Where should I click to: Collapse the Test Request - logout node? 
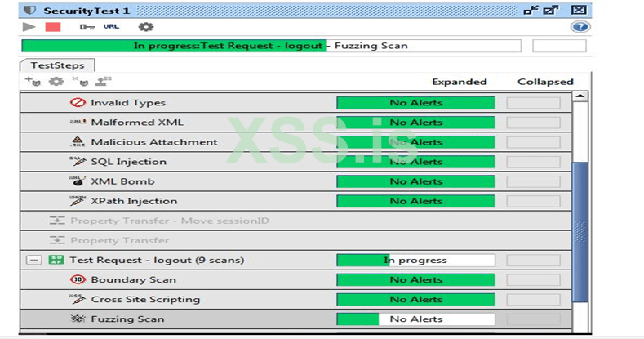tap(33, 260)
